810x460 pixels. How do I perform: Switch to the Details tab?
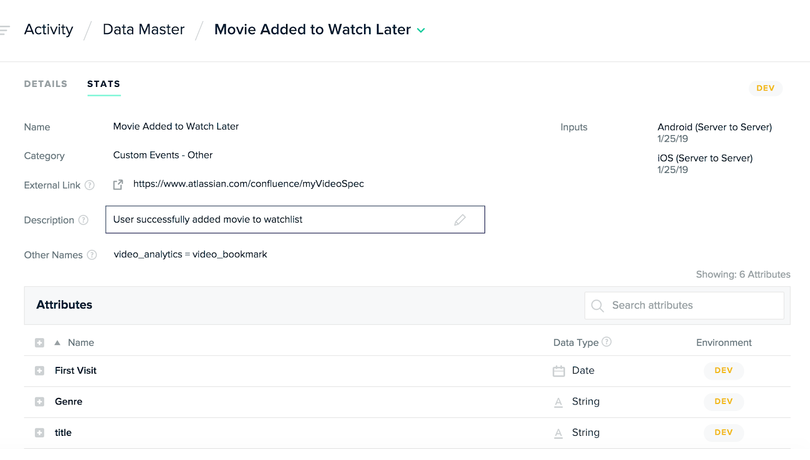pyautogui.click(x=45, y=84)
